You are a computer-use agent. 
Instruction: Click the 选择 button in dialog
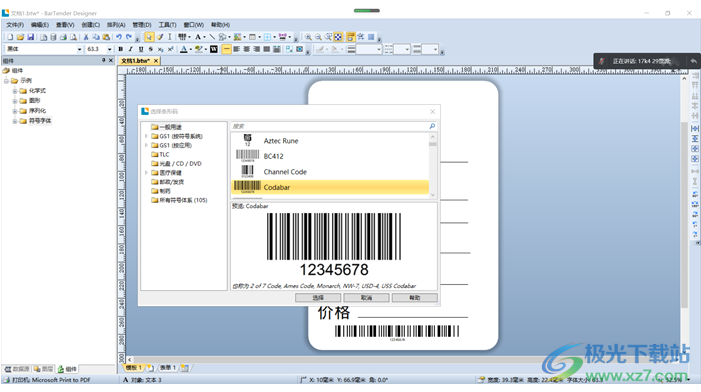318,298
